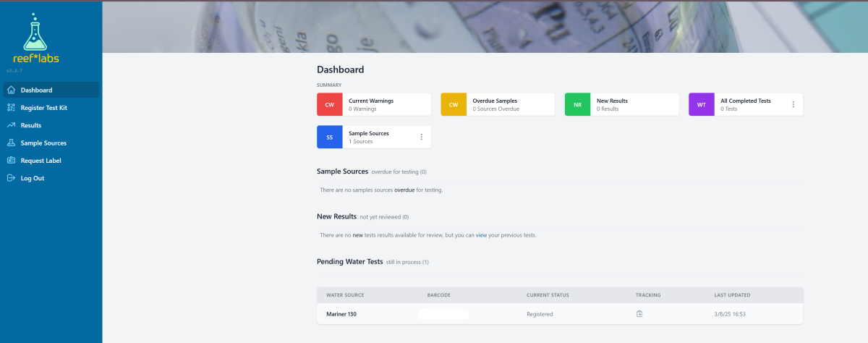Click the WATER SOURCE column header
This screenshot has width=868, height=343.
tap(345, 295)
